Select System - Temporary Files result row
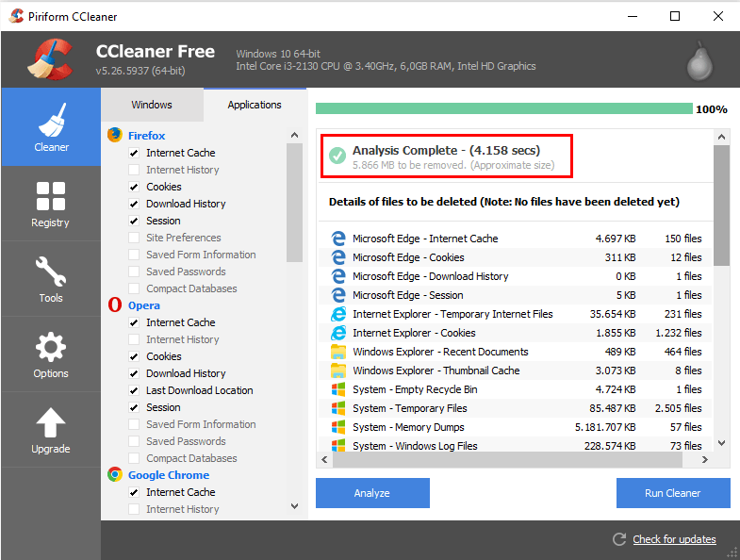Image resolution: width=740 pixels, height=560 pixels. pyautogui.click(x=516, y=408)
